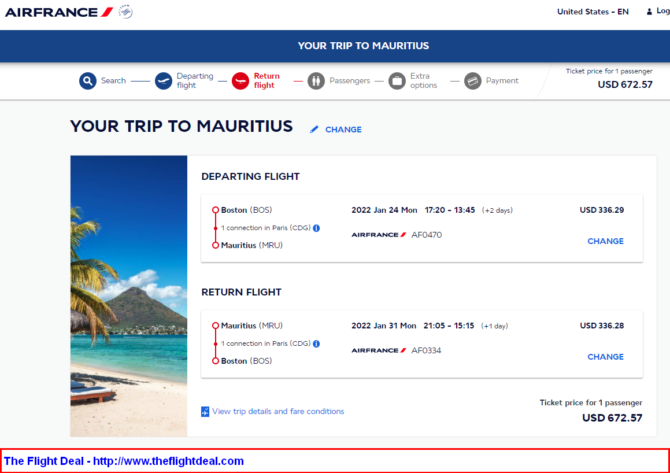Click the bottom total USD 672.57
The width and height of the screenshot is (670, 473).
click(x=612, y=418)
